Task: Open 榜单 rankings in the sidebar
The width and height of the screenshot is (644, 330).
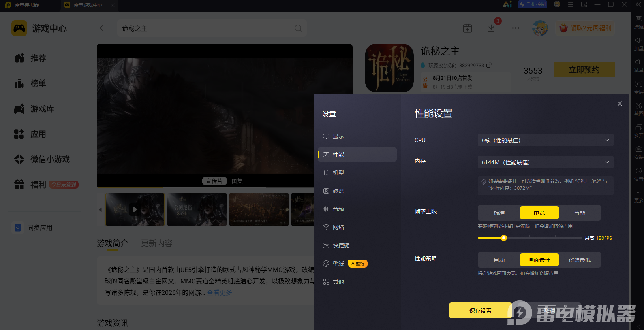Action: click(x=30, y=83)
